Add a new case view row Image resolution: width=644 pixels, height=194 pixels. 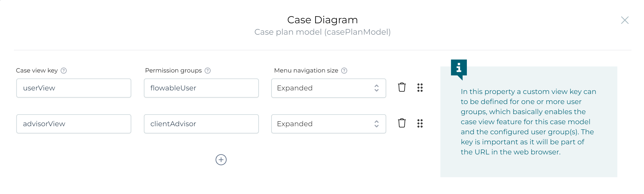tap(221, 160)
